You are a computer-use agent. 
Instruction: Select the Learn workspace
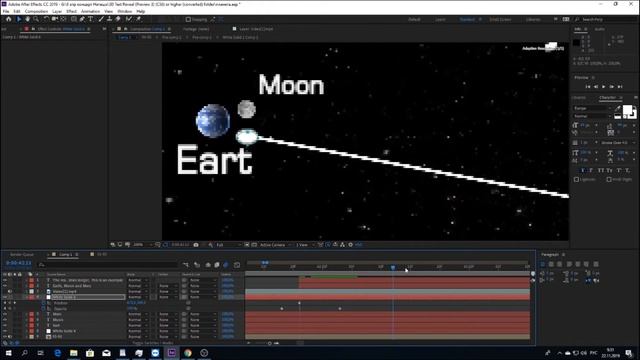pyautogui.click(x=440, y=20)
